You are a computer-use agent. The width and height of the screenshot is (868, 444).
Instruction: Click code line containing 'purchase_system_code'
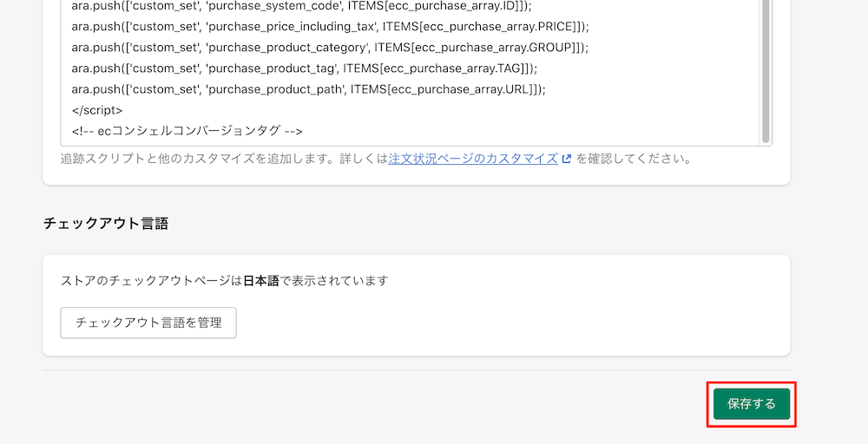coord(301,6)
